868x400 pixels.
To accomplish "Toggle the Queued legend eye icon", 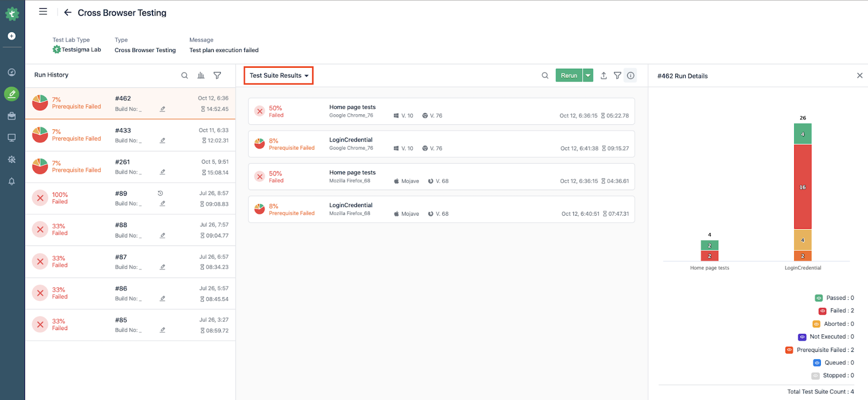I will coord(817,363).
